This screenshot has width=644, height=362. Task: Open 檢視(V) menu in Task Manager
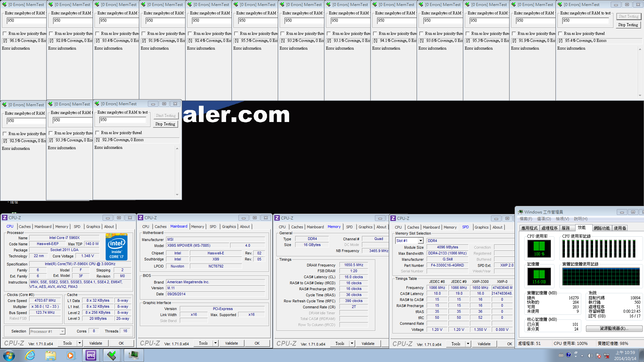pos(562,219)
